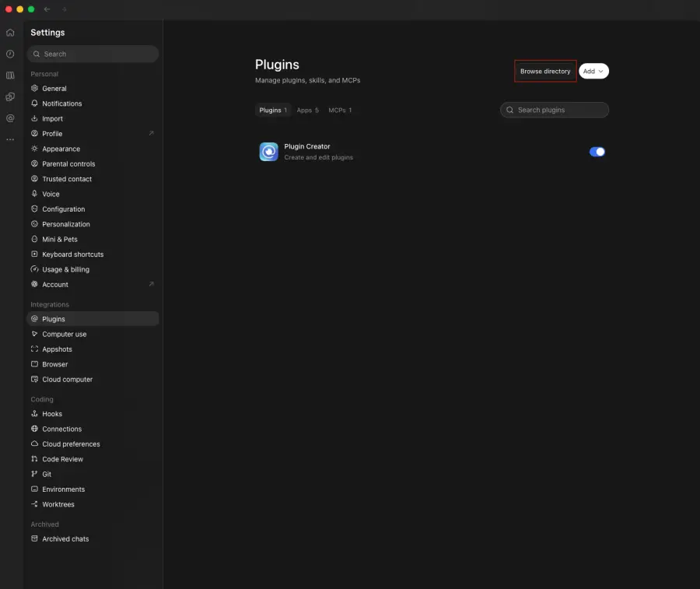Image resolution: width=700 pixels, height=589 pixels.
Task: Click the external-link arrow beside Account
Action: (152, 284)
